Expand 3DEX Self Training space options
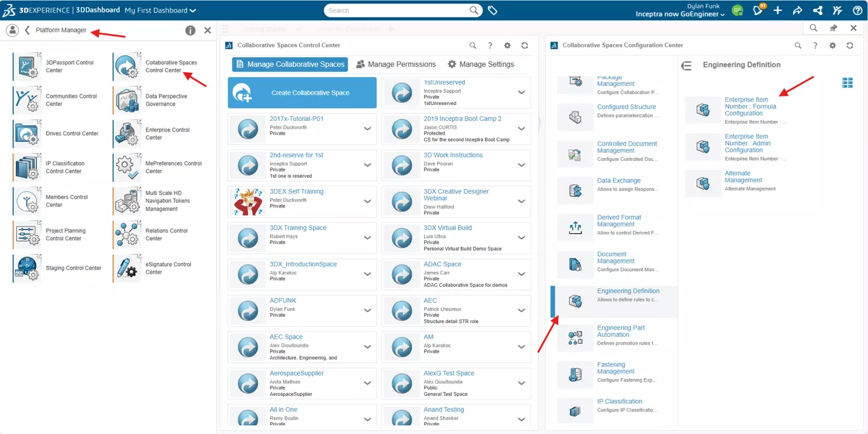The height and width of the screenshot is (434, 868). (x=368, y=202)
